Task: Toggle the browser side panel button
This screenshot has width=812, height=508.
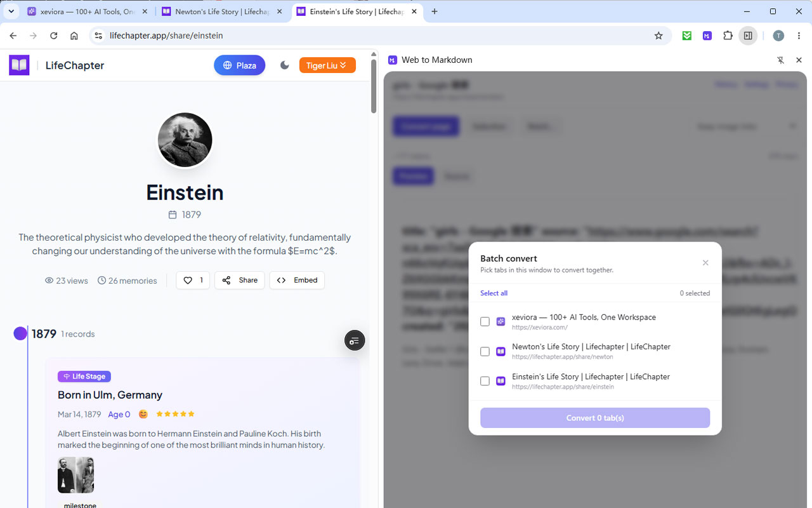Action: 748,36
